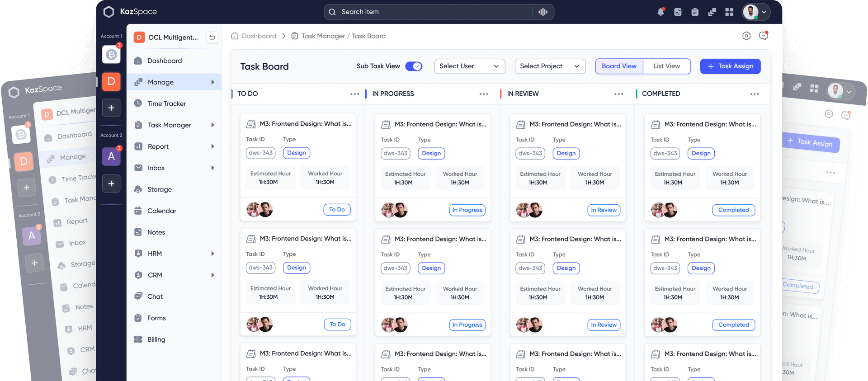Select the bitcoin workspace icon in Account 1
Screen dimensions: 868x381
point(111,55)
